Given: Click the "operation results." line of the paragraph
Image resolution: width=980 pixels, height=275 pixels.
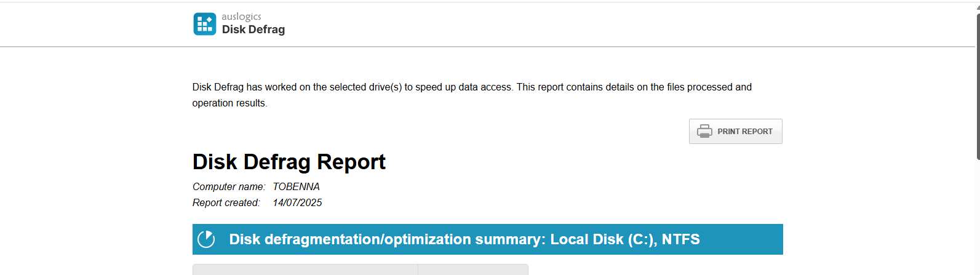Looking at the screenshot, I should point(229,103).
